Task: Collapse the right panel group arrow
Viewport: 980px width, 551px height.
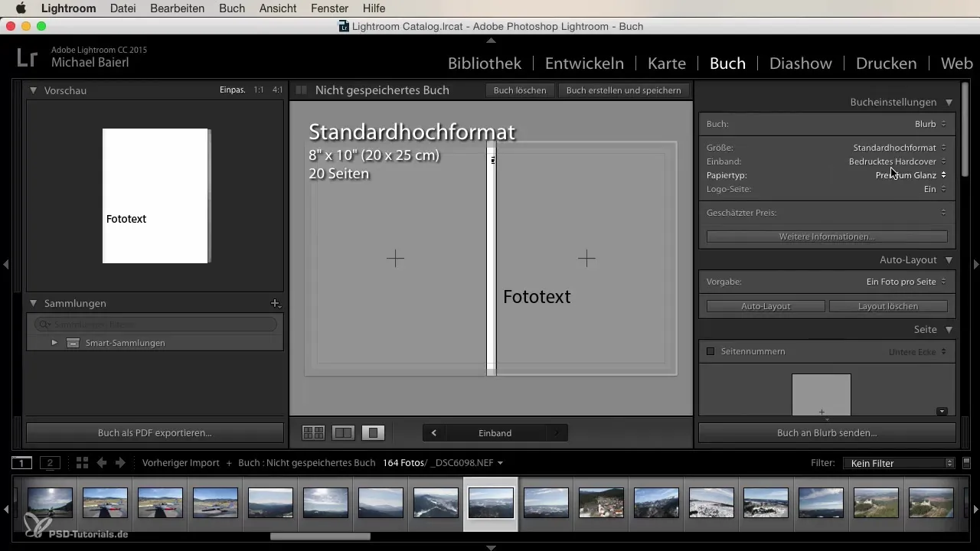Action: point(975,264)
